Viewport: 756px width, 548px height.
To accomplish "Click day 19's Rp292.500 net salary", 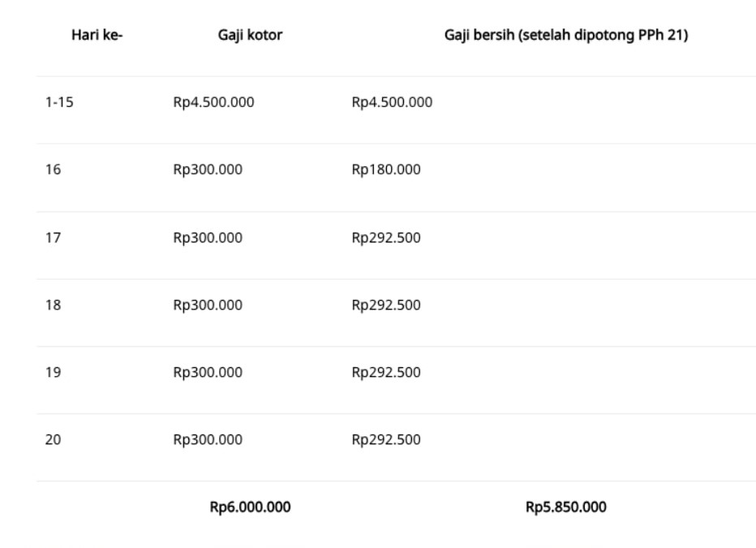I will [x=386, y=373].
